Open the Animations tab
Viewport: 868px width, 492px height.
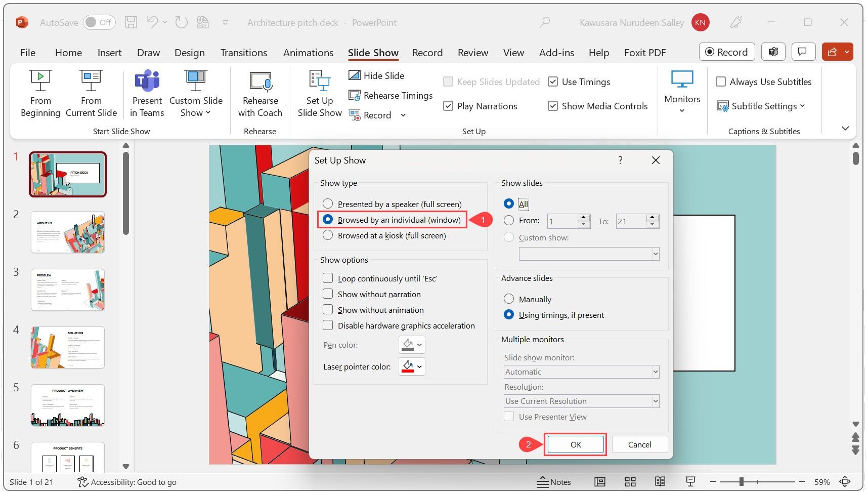coord(308,53)
